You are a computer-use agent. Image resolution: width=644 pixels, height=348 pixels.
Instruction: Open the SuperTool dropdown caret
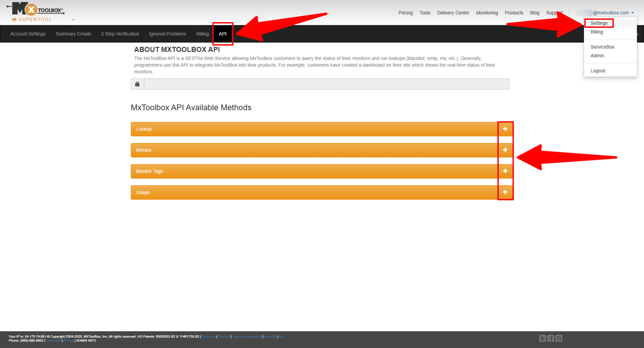72,20
